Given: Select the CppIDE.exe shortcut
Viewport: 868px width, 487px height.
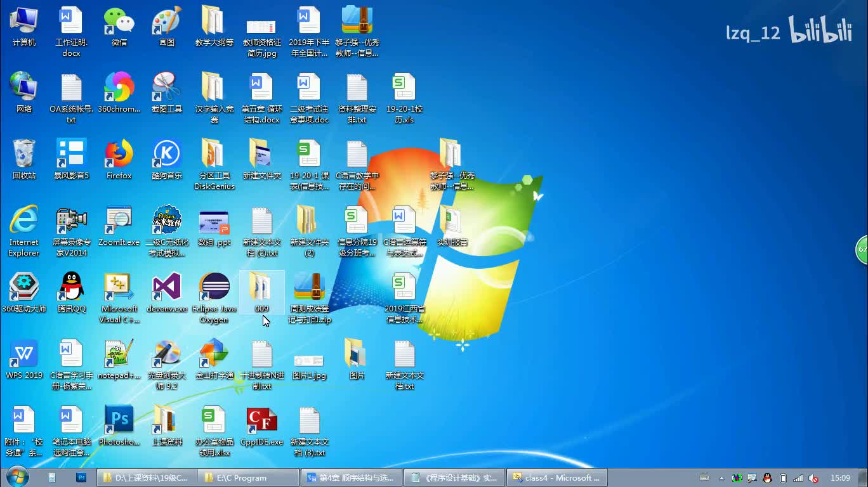Looking at the screenshot, I should pyautogui.click(x=261, y=420).
